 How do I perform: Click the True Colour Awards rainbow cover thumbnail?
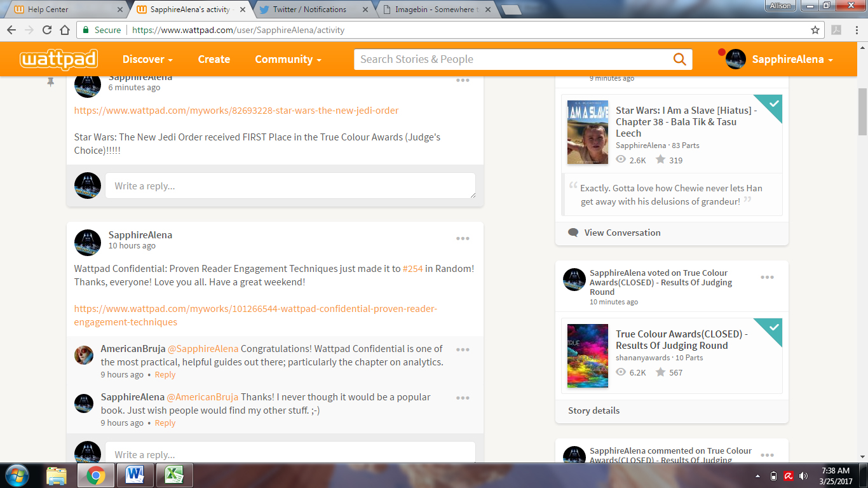click(588, 356)
